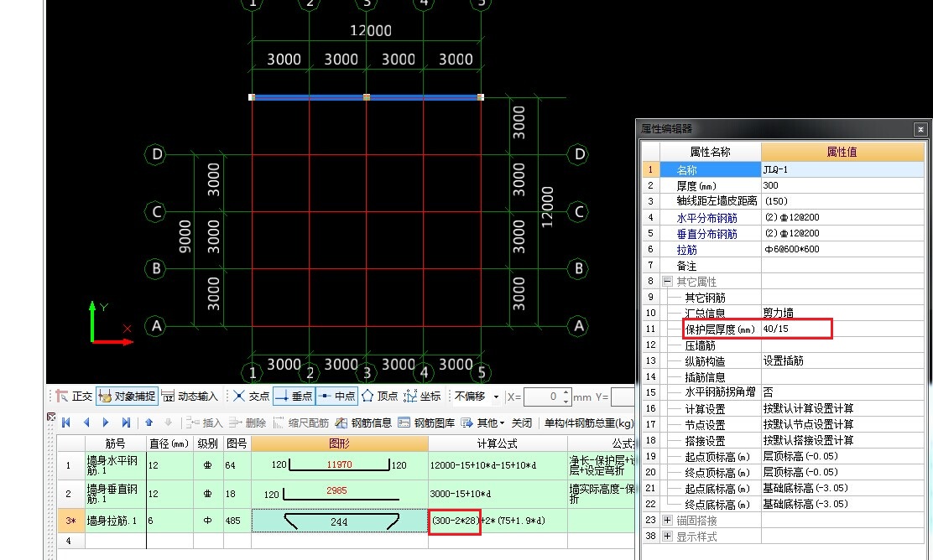Click 计算公式 column header

coord(498,443)
